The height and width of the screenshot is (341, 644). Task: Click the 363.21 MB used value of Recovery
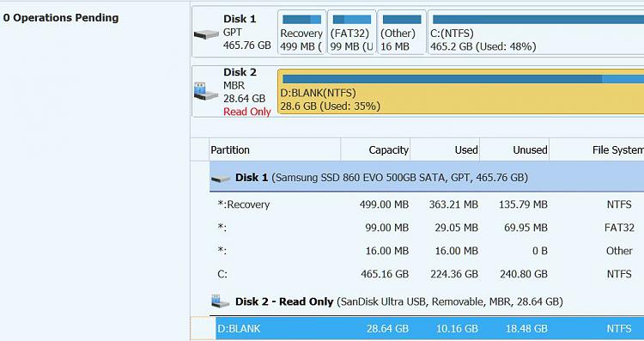(454, 204)
